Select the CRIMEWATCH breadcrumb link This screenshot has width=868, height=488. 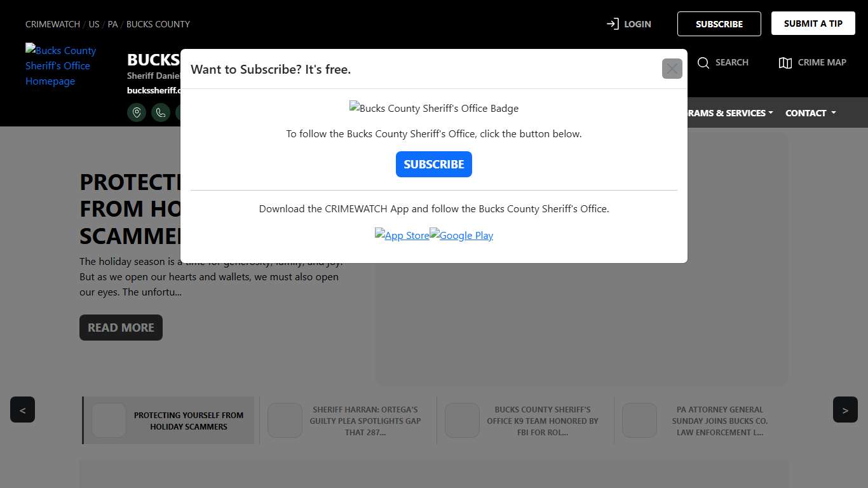52,24
